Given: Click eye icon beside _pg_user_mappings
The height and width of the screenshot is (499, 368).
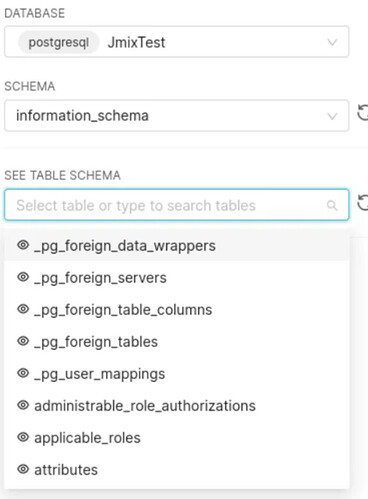Looking at the screenshot, I should [23, 373].
